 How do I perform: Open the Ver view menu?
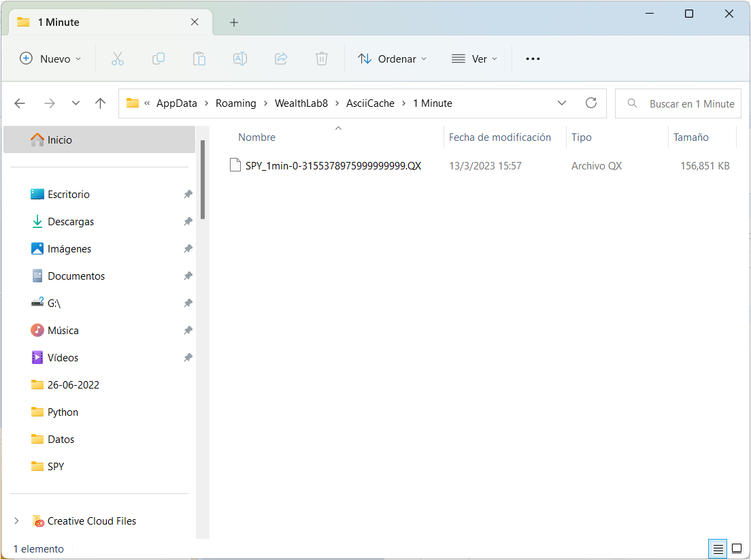pyautogui.click(x=475, y=59)
